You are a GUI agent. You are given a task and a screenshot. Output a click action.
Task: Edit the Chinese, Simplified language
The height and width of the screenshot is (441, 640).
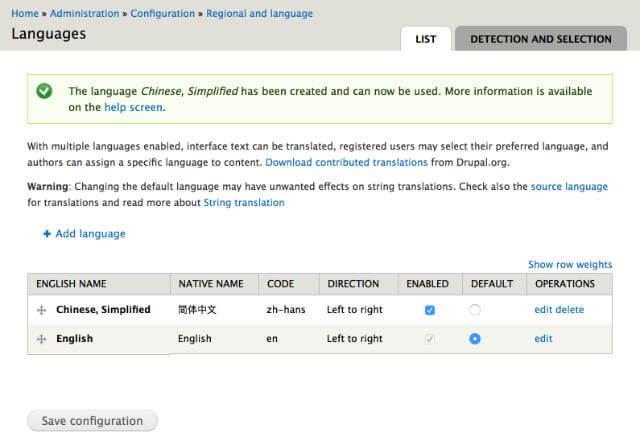[543, 310]
